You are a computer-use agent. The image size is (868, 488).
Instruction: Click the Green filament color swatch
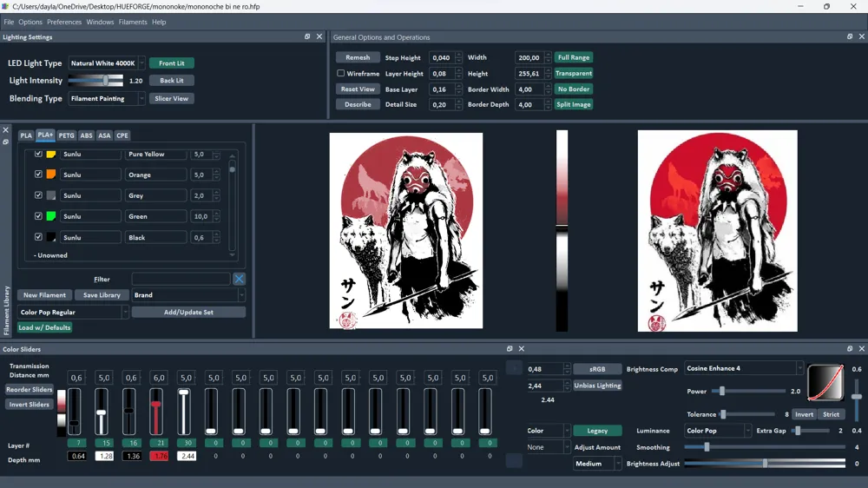coord(51,216)
